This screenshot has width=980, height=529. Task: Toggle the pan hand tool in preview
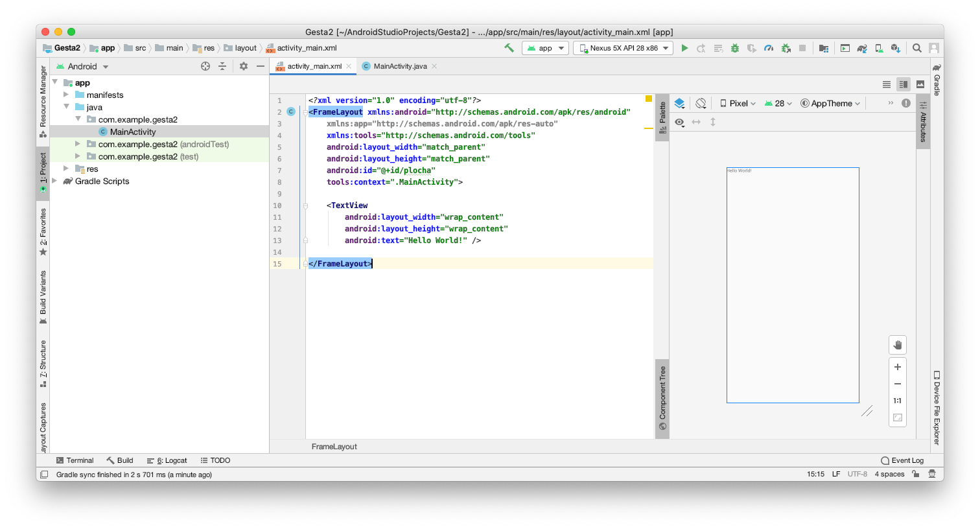point(898,345)
